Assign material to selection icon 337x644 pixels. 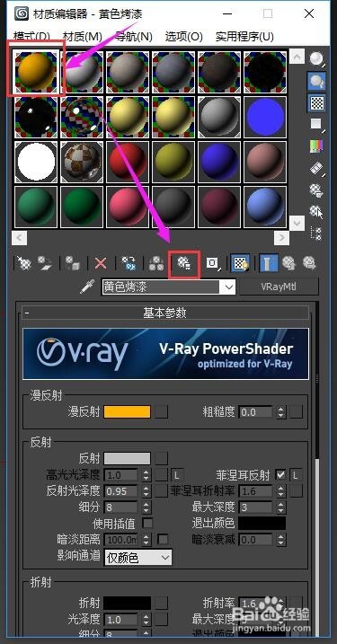coord(72,263)
